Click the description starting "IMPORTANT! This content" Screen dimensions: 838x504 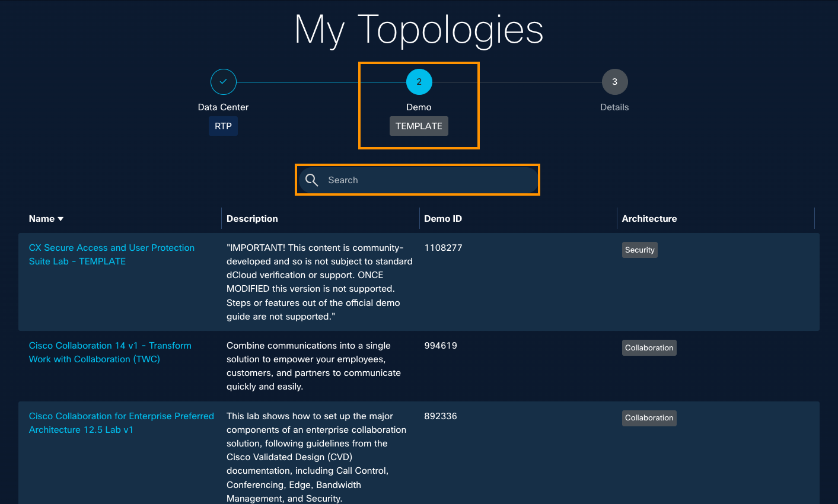[320, 282]
